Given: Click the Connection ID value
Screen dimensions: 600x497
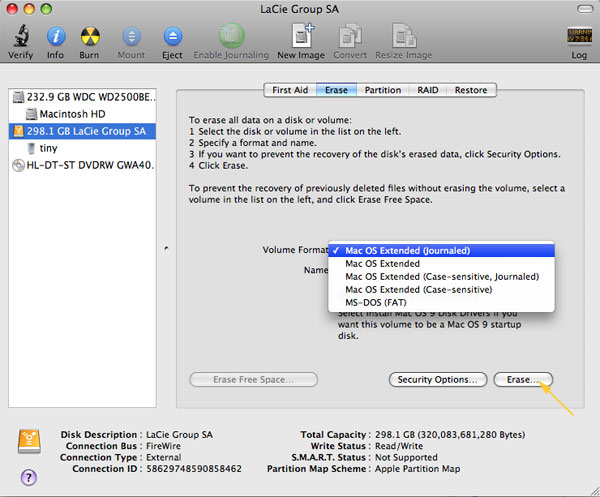Looking at the screenshot, I should (194, 469).
